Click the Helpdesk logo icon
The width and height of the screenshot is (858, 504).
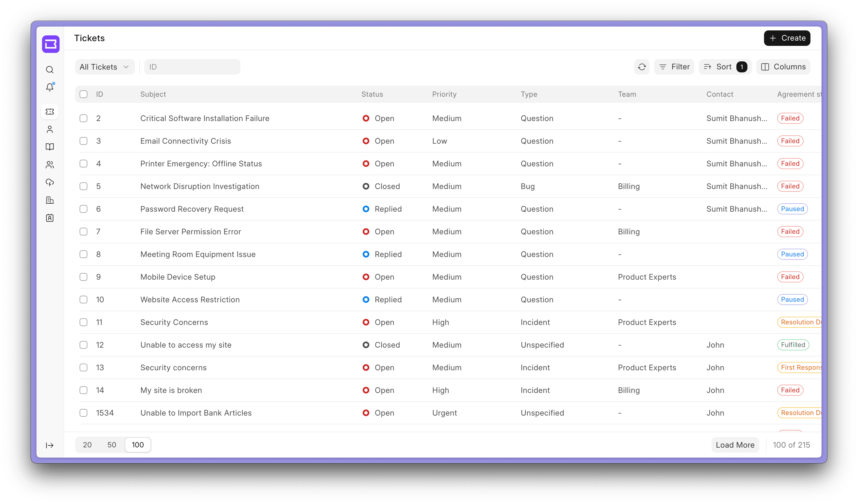51,44
